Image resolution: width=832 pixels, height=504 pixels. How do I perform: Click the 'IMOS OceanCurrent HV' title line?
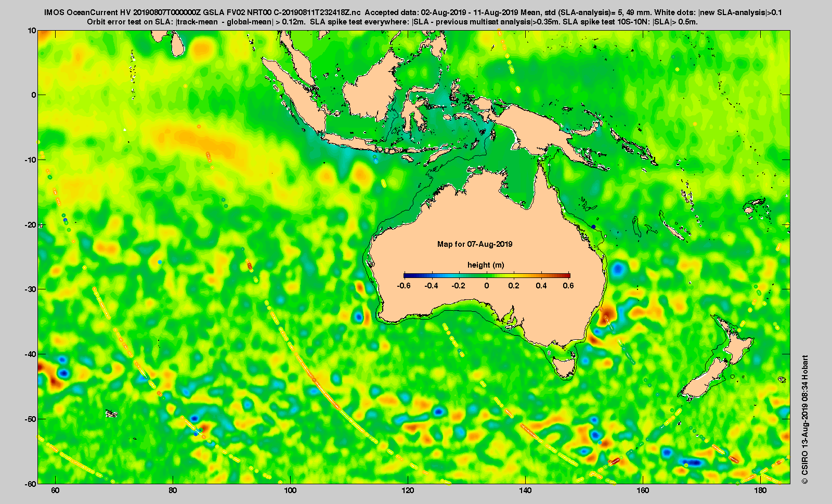point(413,12)
